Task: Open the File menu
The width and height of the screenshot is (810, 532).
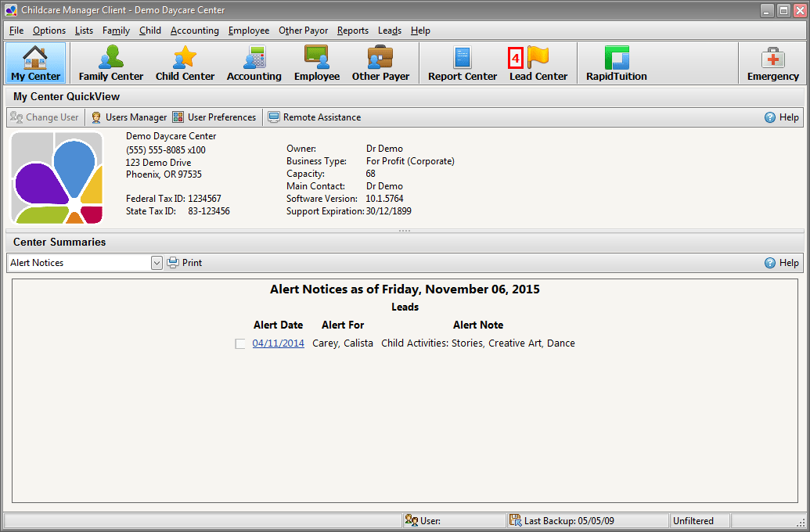Action: (16, 31)
